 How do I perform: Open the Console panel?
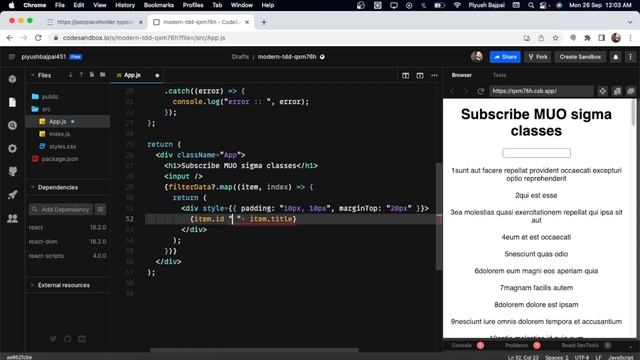(x=462, y=345)
